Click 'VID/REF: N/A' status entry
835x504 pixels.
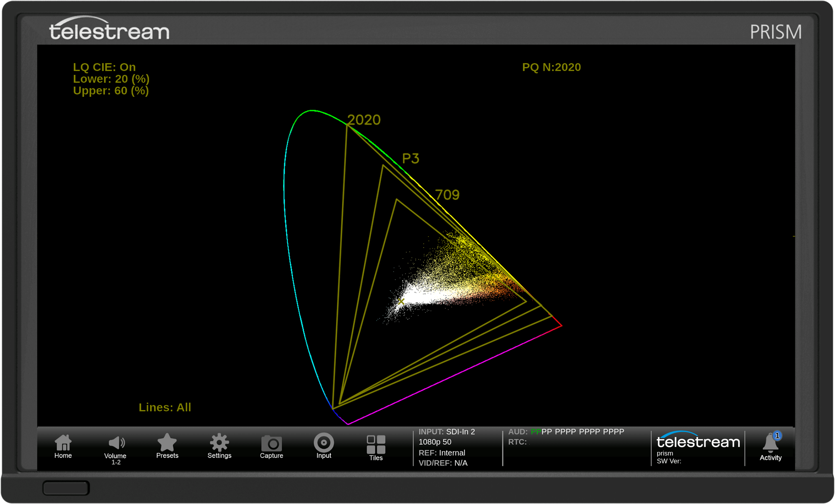[443, 463]
